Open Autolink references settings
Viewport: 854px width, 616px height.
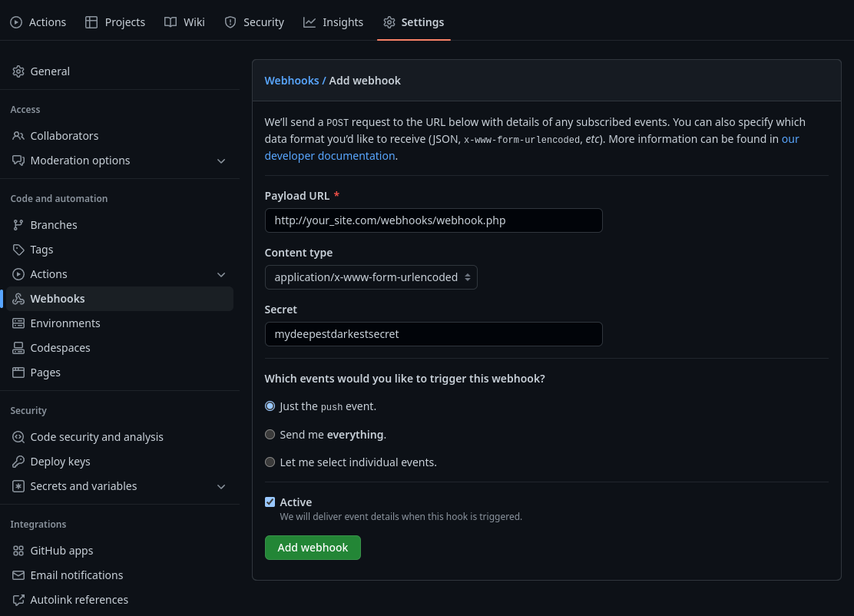pos(120,600)
